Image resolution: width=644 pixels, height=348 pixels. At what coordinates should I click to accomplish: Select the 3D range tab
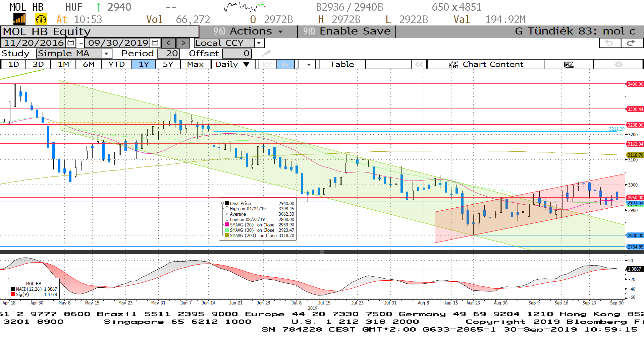tap(38, 64)
